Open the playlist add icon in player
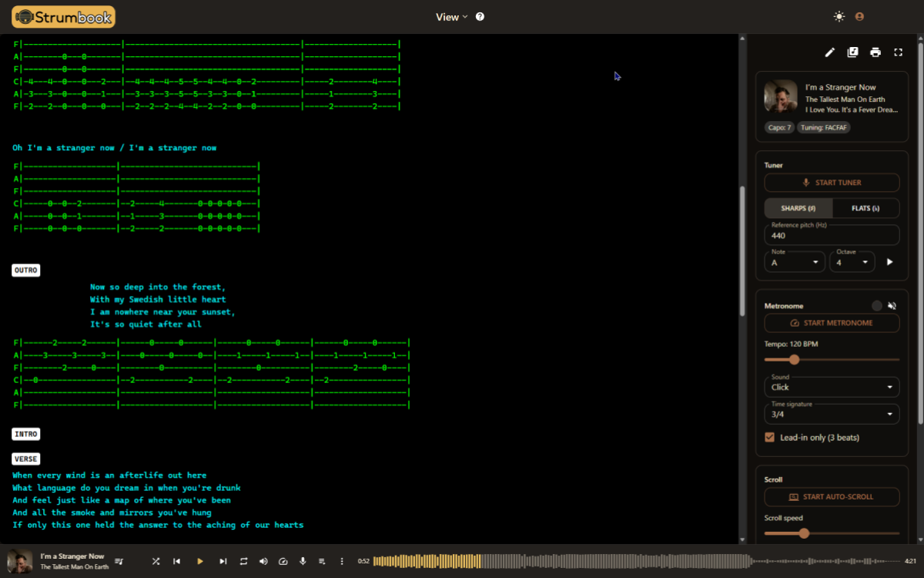 click(x=322, y=561)
